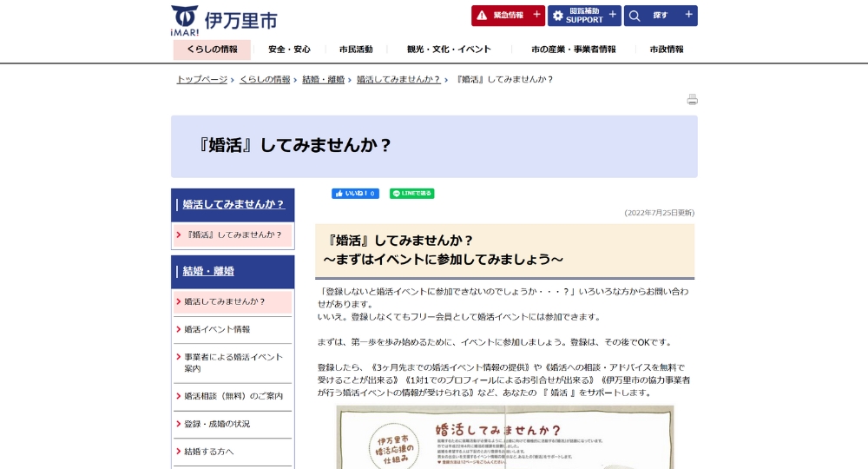Expand the 緊急情報 plus sign
This screenshot has height=469, width=868.
[536, 15]
